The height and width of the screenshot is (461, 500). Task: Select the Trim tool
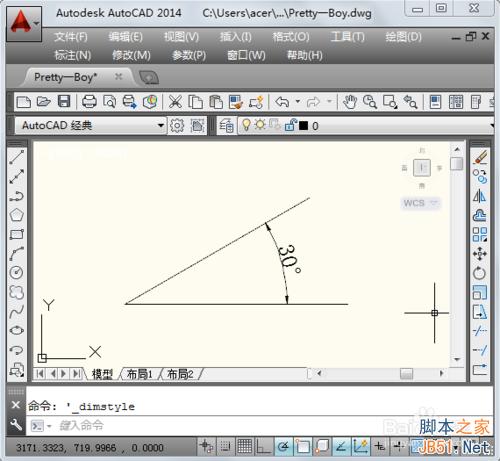480,331
